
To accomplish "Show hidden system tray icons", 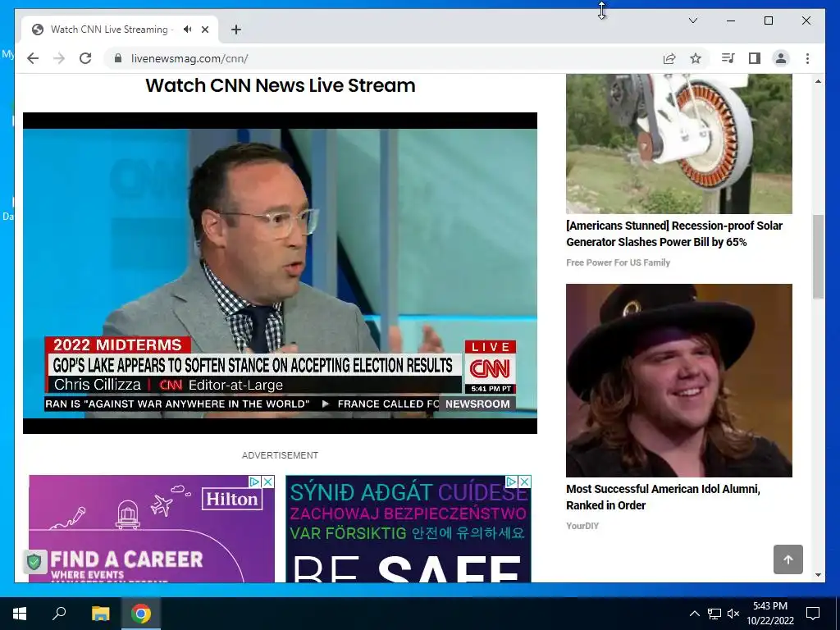I will click(694, 614).
